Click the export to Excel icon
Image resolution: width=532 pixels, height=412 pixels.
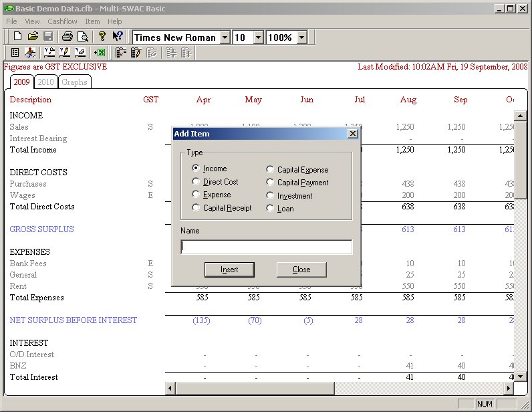point(100,53)
